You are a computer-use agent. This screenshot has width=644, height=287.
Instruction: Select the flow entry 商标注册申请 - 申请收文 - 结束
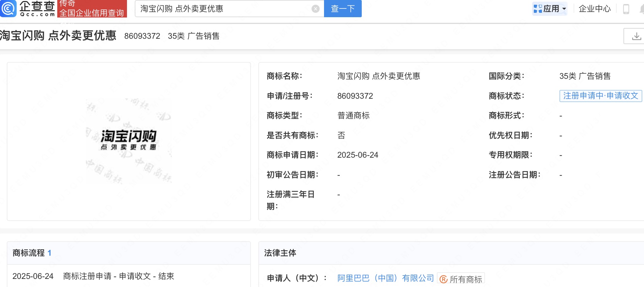point(119,276)
